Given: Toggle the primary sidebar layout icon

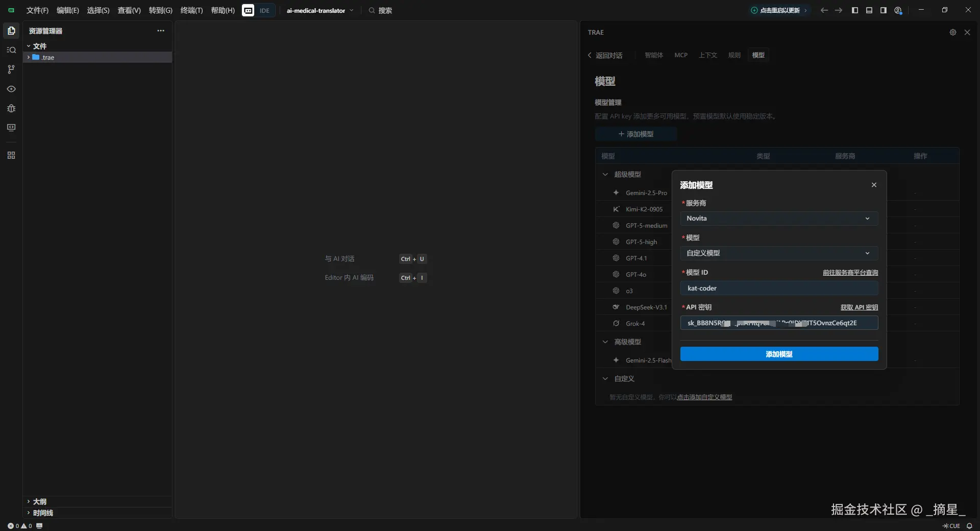Looking at the screenshot, I should [x=855, y=10].
